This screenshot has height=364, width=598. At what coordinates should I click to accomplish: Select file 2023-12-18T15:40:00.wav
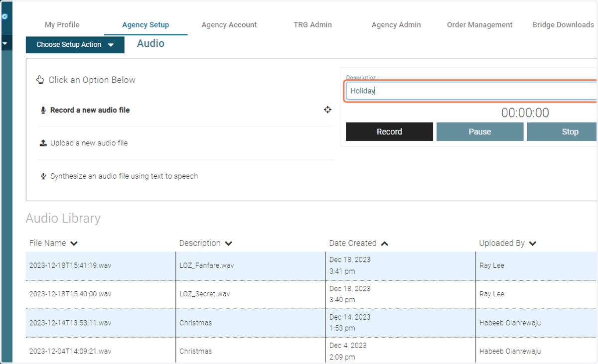coord(70,294)
